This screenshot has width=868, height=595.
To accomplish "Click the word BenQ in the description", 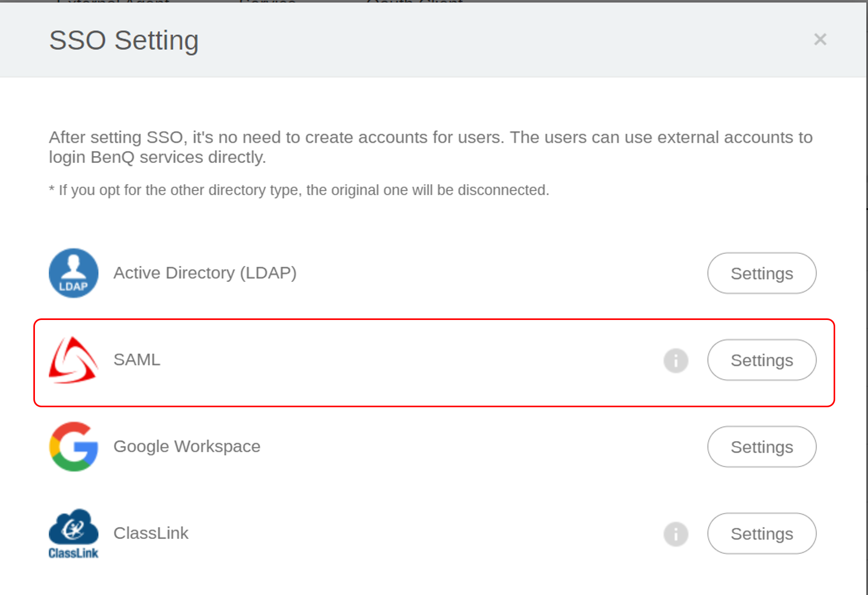I will coord(113,158).
